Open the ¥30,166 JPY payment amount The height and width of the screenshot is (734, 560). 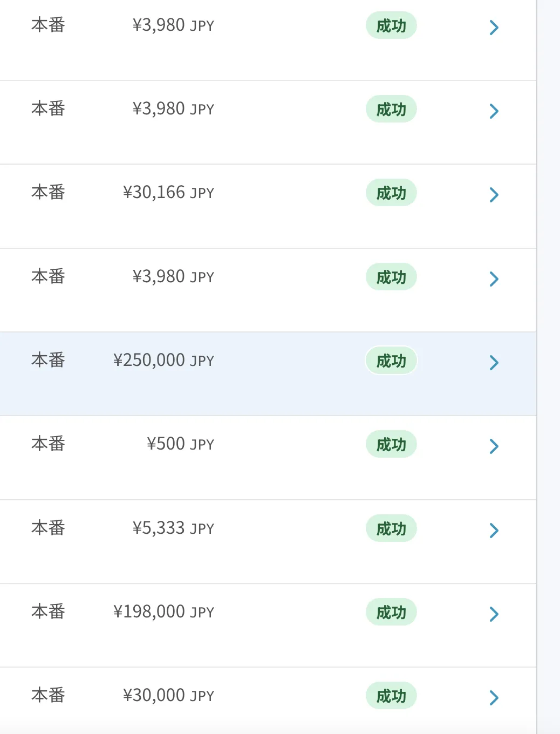click(168, 192)
